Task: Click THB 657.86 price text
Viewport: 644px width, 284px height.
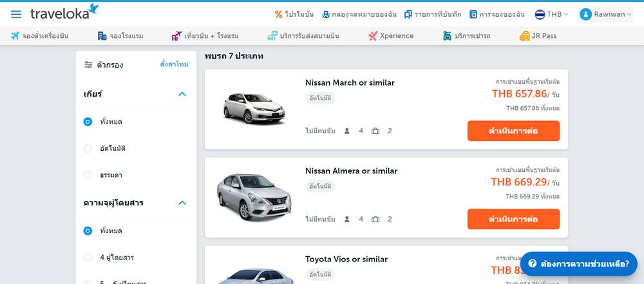Action: click(519, 94)
